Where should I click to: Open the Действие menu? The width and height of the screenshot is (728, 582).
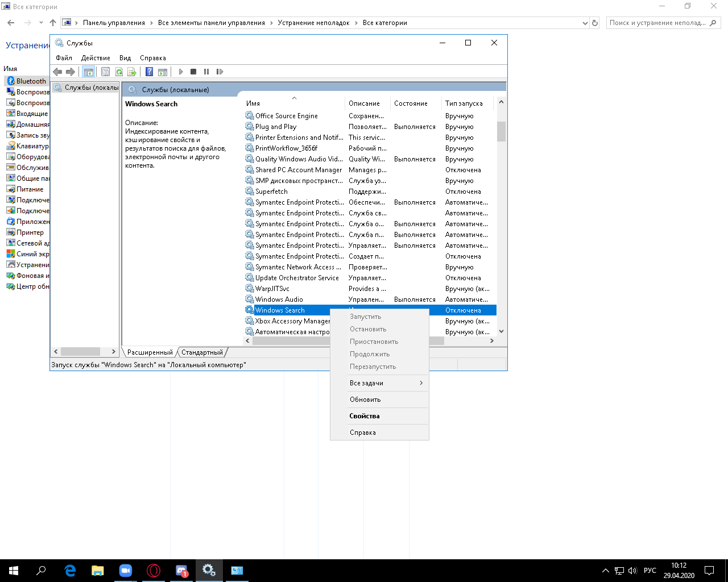(x=96, y=58)
